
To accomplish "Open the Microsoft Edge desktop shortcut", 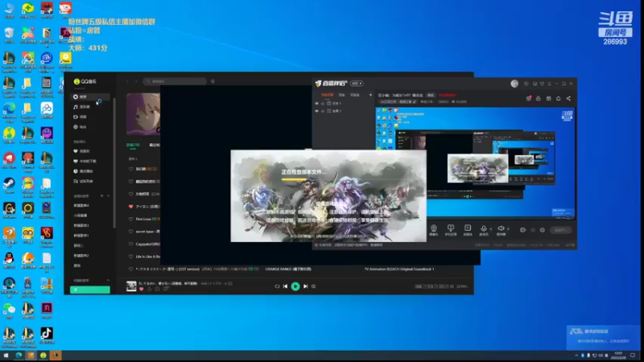I will click(9, 112).
